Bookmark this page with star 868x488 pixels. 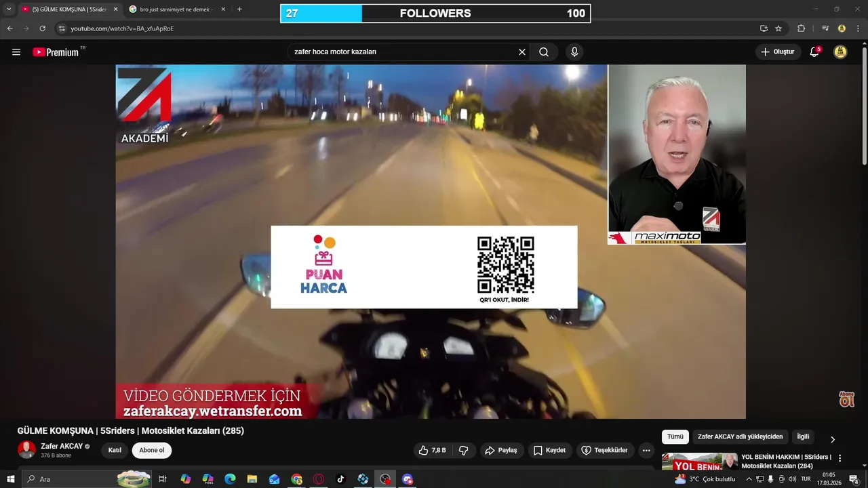coord(778,28)
